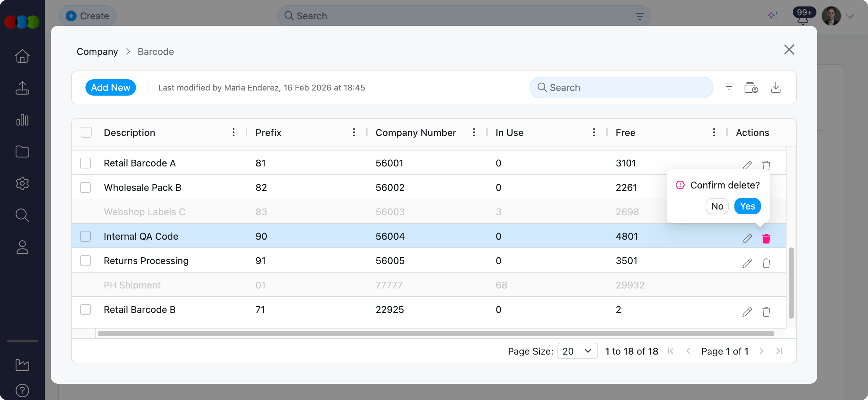Image resolution: width=868 pixels, height=400 pixels.
Task: Open the Free column options menu
Action: (x=714, y=132)
